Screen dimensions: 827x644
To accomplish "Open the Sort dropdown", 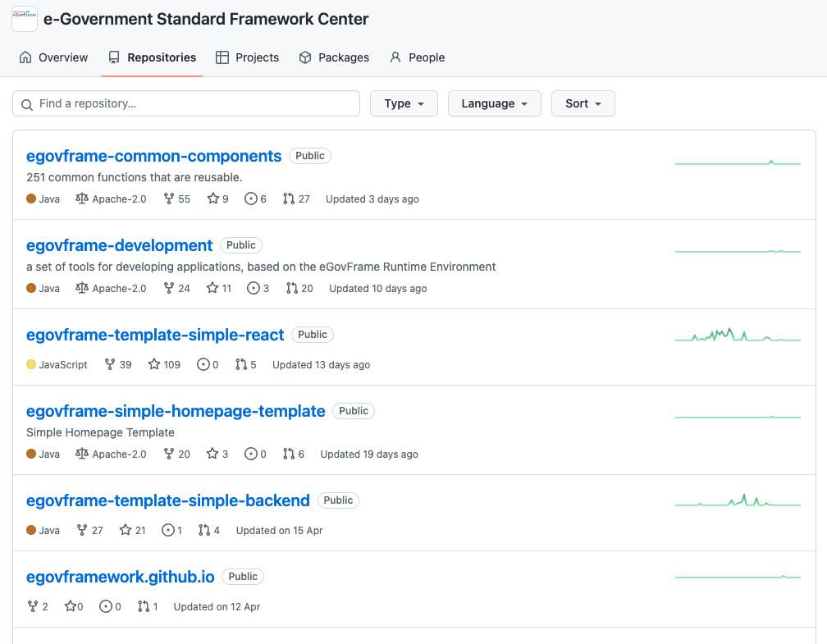I will click(x=583, y=103).
